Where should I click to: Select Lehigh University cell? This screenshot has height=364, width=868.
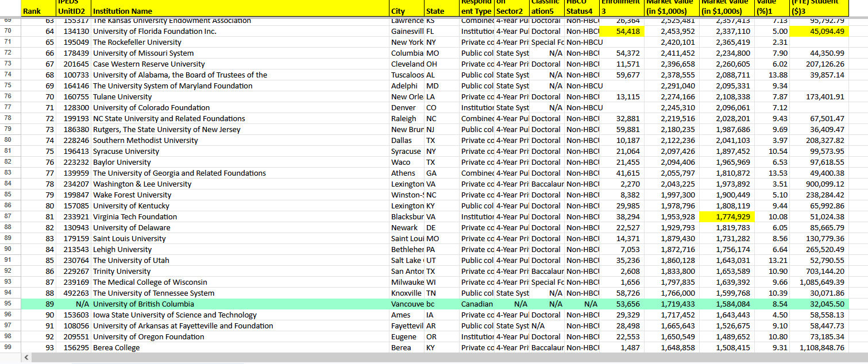point(240,249)
